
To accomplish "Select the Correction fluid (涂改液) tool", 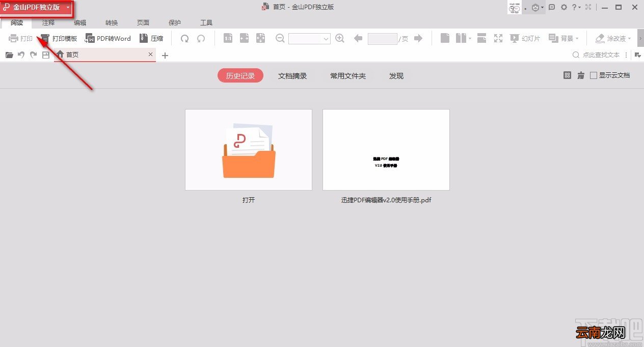I will point(610,38).
